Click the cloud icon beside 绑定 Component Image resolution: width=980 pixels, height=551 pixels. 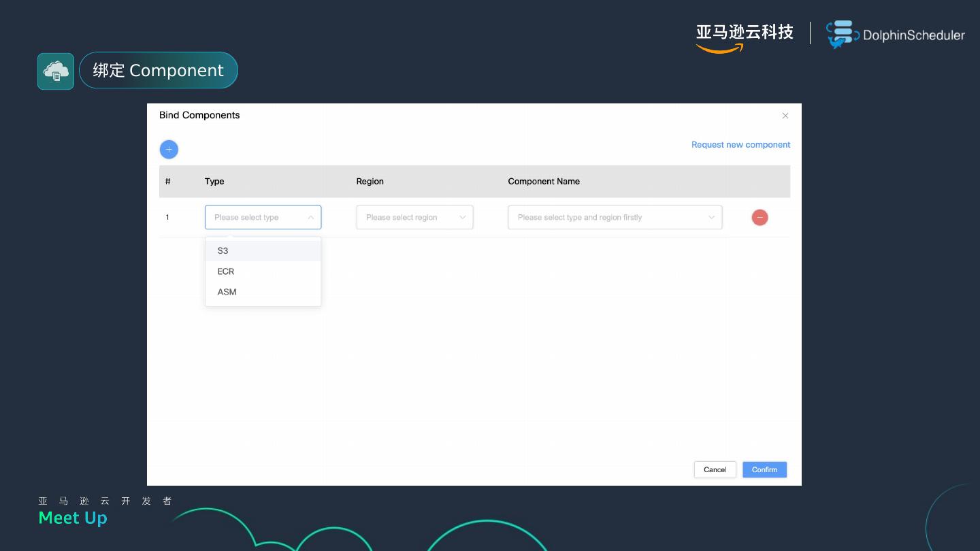coord(56,71)
